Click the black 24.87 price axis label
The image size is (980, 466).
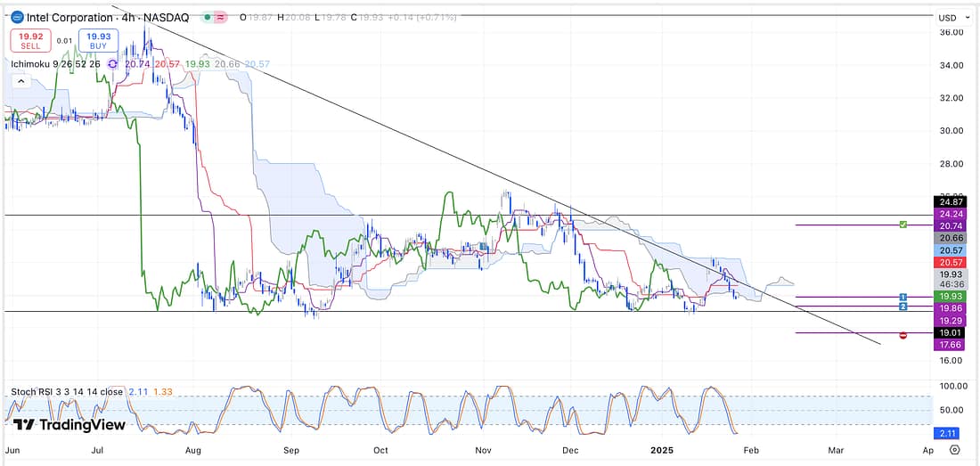point(945,201)
